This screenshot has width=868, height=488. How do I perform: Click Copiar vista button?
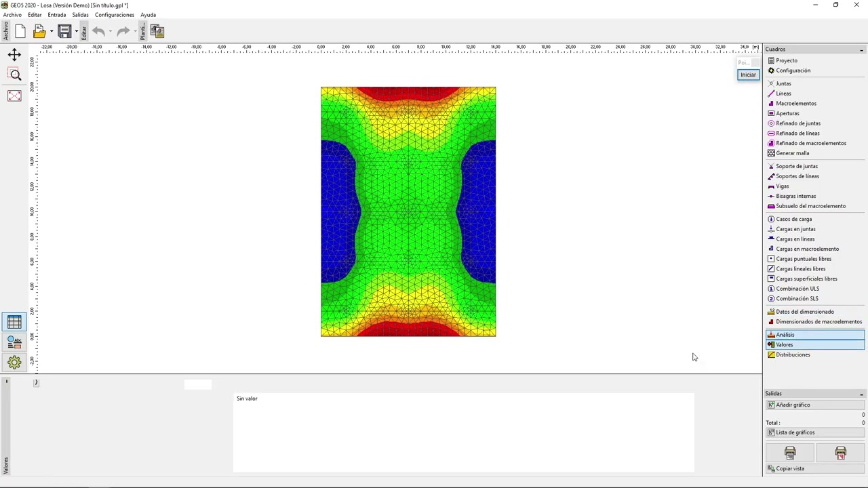(815, 468)
